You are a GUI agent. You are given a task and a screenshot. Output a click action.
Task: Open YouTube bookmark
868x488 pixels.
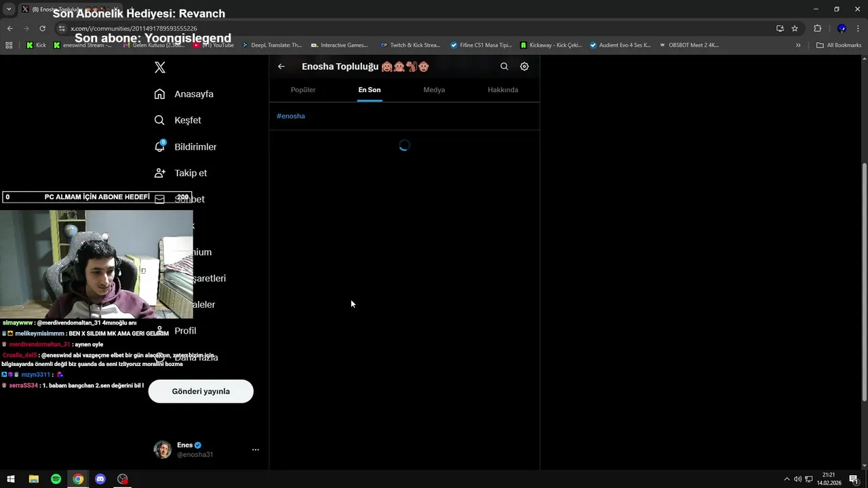(x=214, y=45)
